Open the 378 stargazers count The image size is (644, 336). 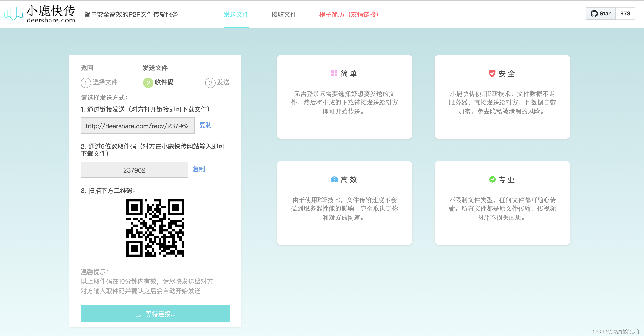[625, 14]
